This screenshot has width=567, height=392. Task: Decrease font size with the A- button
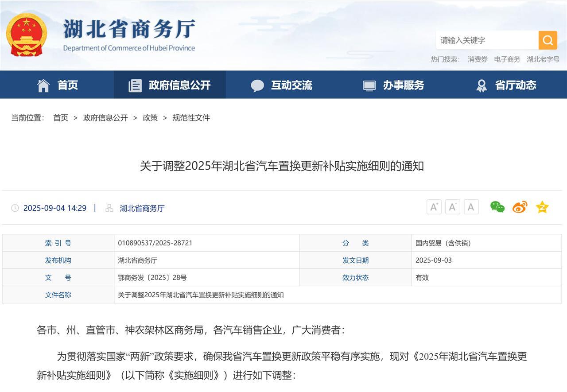[x=452, y=206]
